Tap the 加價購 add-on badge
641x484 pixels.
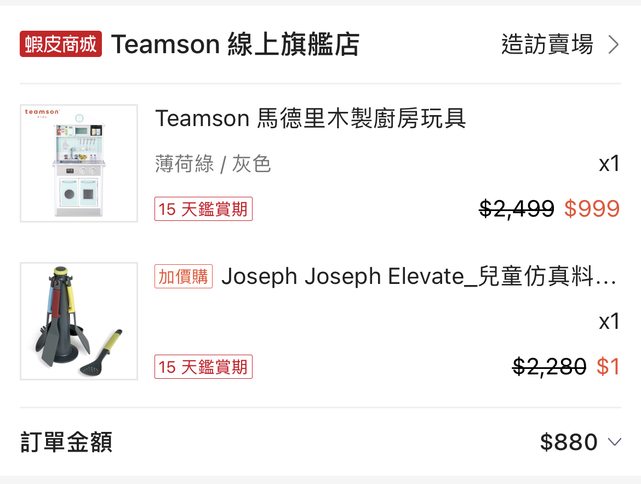point(183,277)
